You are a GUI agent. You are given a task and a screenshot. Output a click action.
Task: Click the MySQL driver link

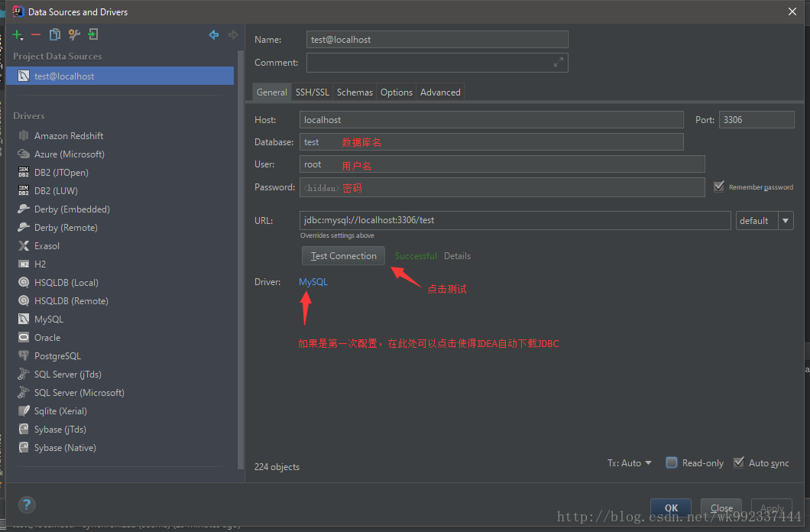(313, 282)
